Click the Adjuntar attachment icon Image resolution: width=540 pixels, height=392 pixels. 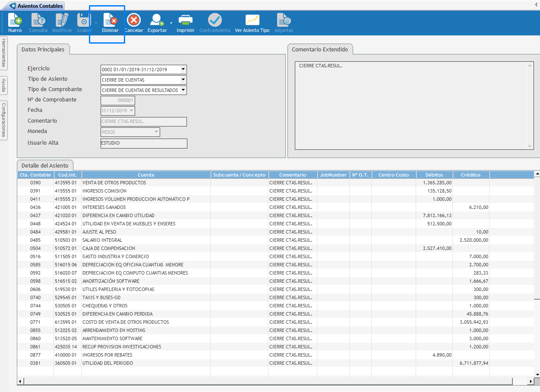(x=284, y=20)
